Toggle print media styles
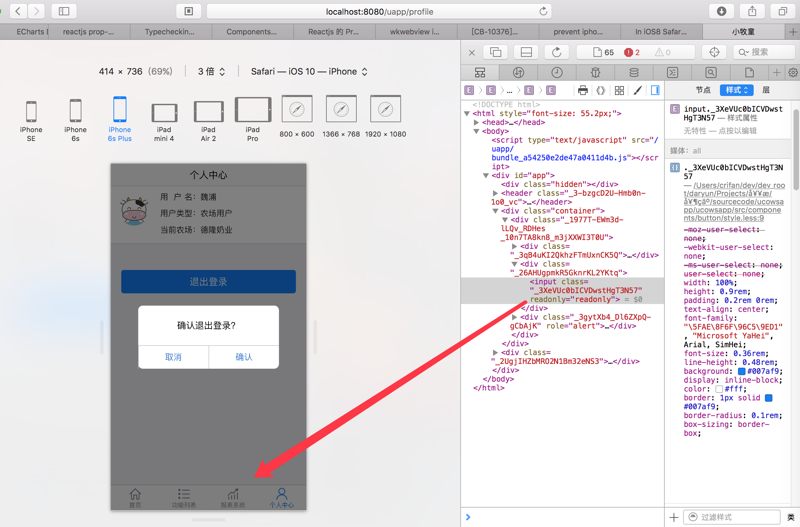This screenshot has height=527, width=800. [583, 90]
